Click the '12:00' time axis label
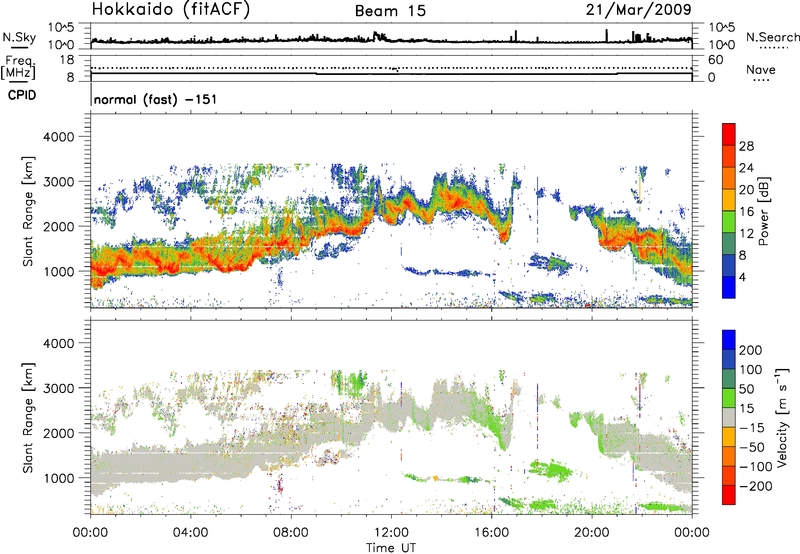The image size is (800, 554). [x=391, y=533]
